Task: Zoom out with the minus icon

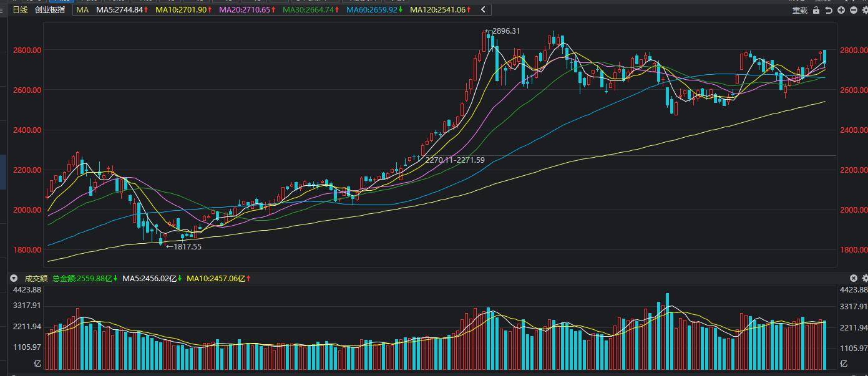Action: (x=853, y=10)
